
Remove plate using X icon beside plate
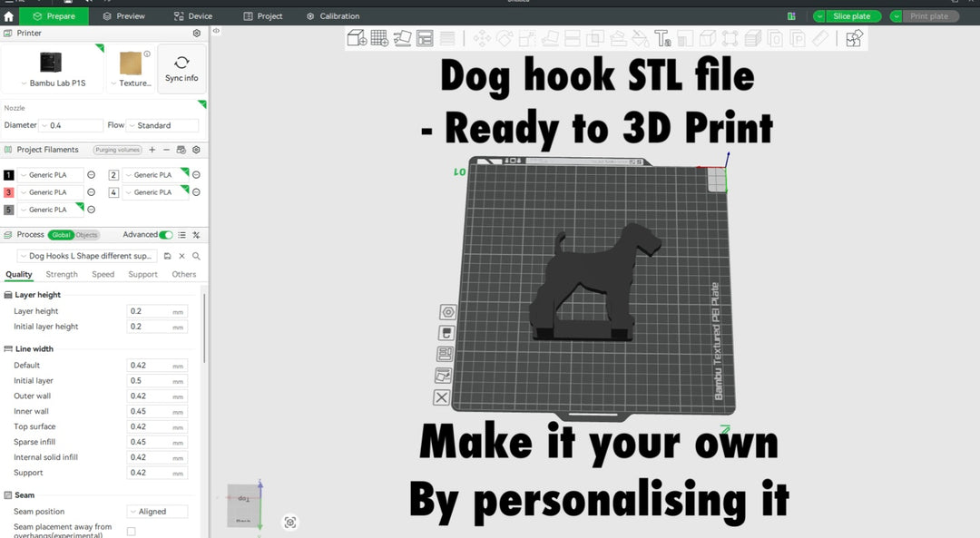[x=442, y=397]
